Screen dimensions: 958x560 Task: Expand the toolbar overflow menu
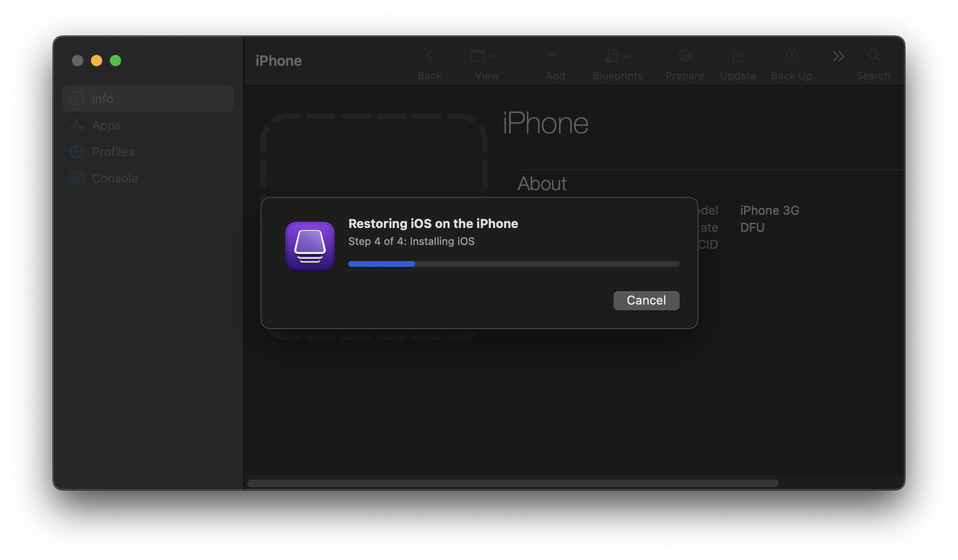(838, 55)
